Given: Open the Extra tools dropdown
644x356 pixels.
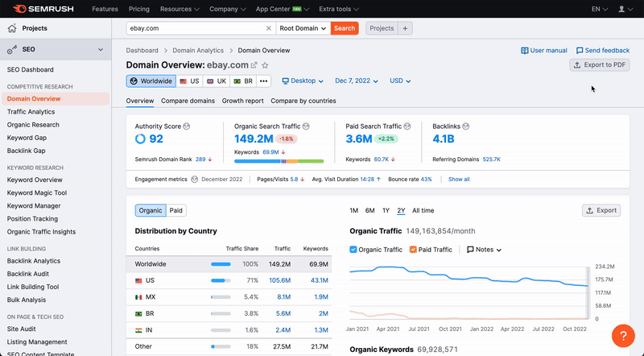Looking at the screenshot, I should [x=339, y=9].
